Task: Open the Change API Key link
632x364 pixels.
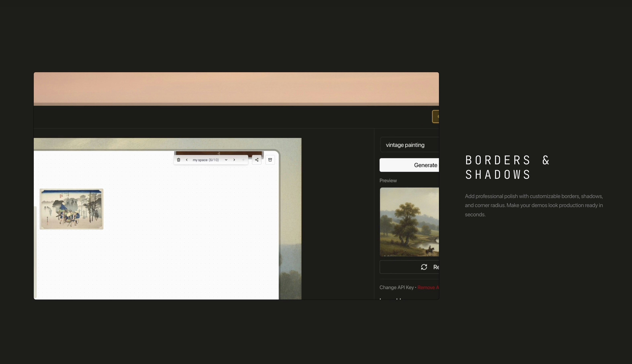Action: coord(397,287)
